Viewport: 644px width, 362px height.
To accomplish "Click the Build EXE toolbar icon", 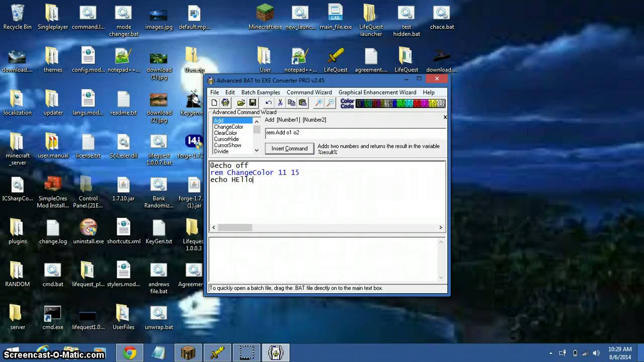I will click(x=225, y=103).
